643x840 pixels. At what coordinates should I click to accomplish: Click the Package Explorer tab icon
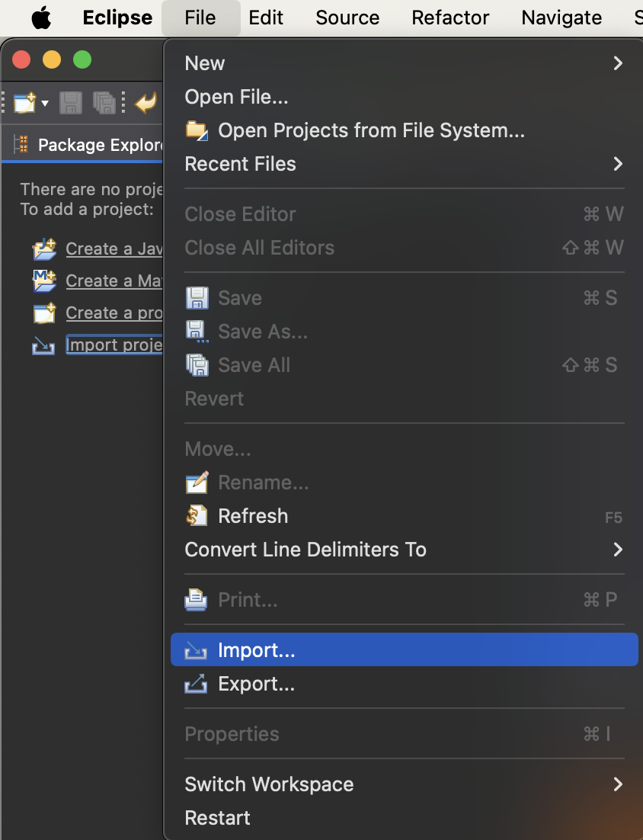tap(22, 145)
